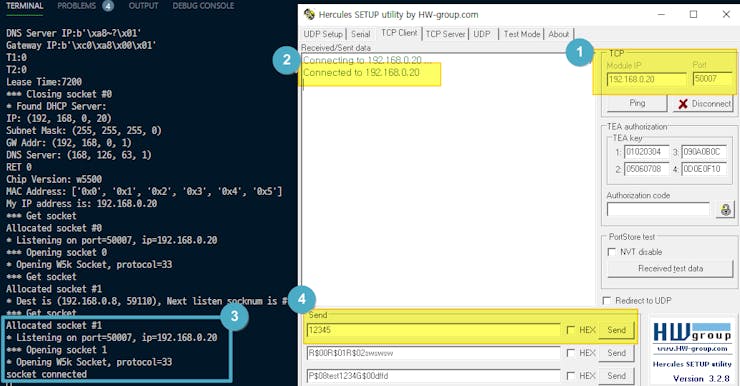Click the Received test data button
This screenshot has width=740, height=386.
pyautogui.click(x=670, y=269)
